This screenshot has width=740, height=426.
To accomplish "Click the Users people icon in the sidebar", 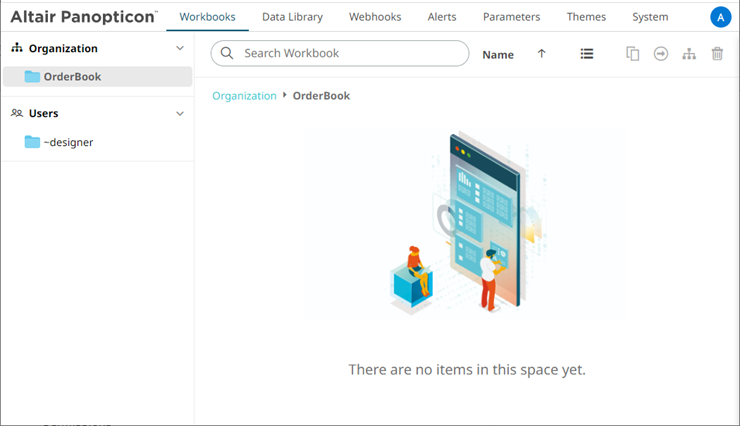I will 17,113.
